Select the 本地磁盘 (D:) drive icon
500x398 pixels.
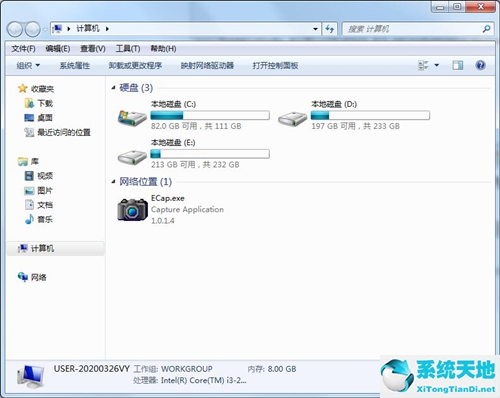(x=292, y=118)
